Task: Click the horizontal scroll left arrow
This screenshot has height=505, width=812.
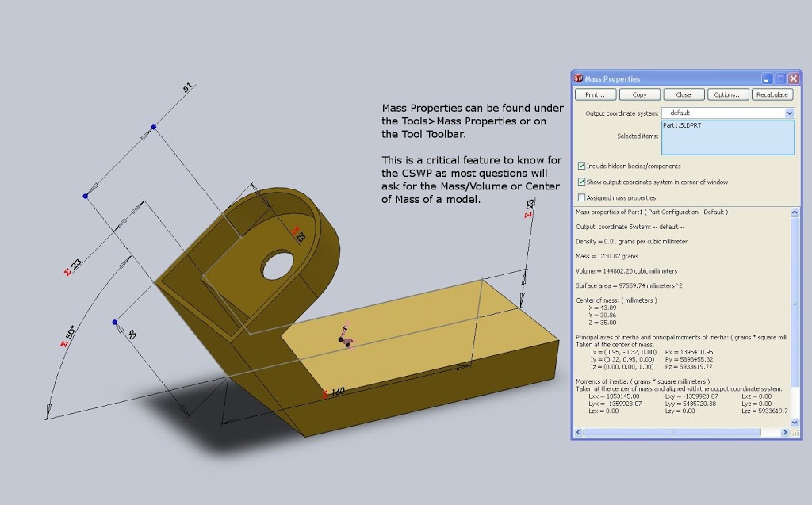Action: coord(578,432)
